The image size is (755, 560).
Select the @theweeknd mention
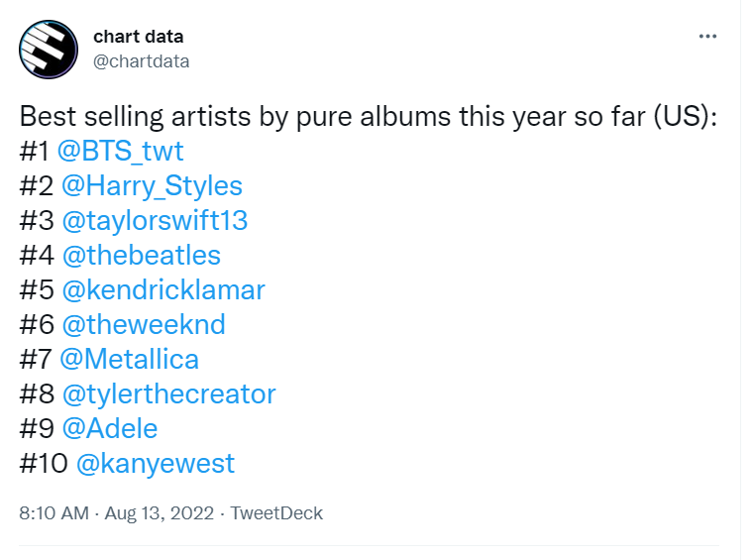click(x=144, y=324)
